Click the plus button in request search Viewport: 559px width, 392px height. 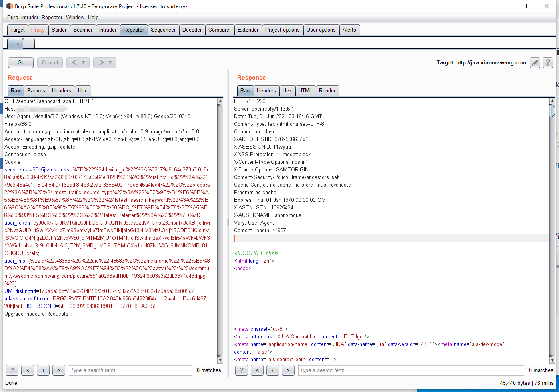tap(43, 370)
